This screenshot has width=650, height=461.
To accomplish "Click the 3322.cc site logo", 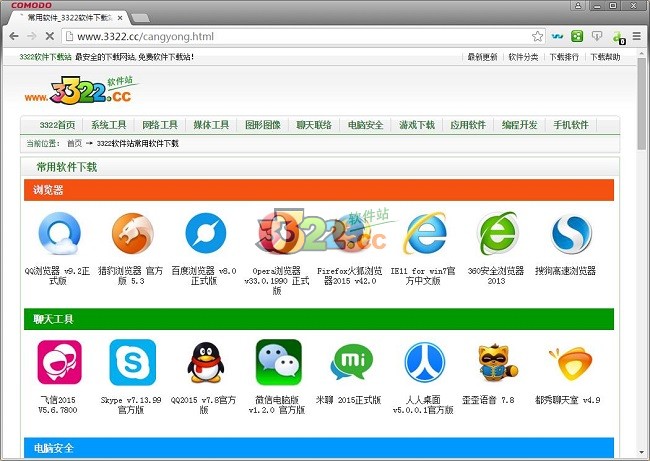I will point(81,90).
